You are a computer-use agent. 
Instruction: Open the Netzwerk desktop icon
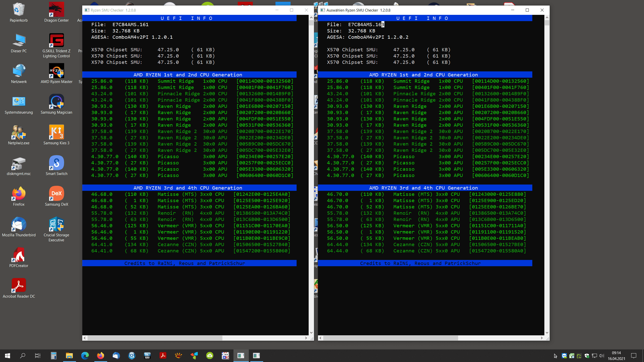[x=19, y=74]
